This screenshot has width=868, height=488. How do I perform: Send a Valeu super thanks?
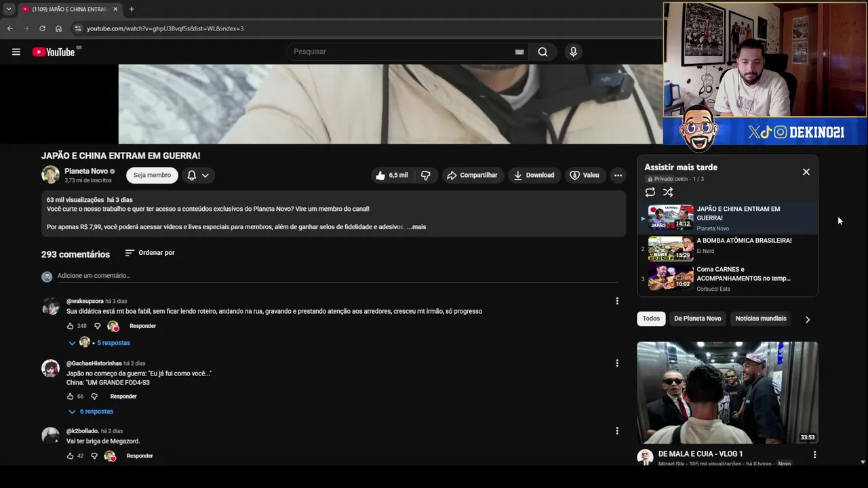[x=585, y=175]
